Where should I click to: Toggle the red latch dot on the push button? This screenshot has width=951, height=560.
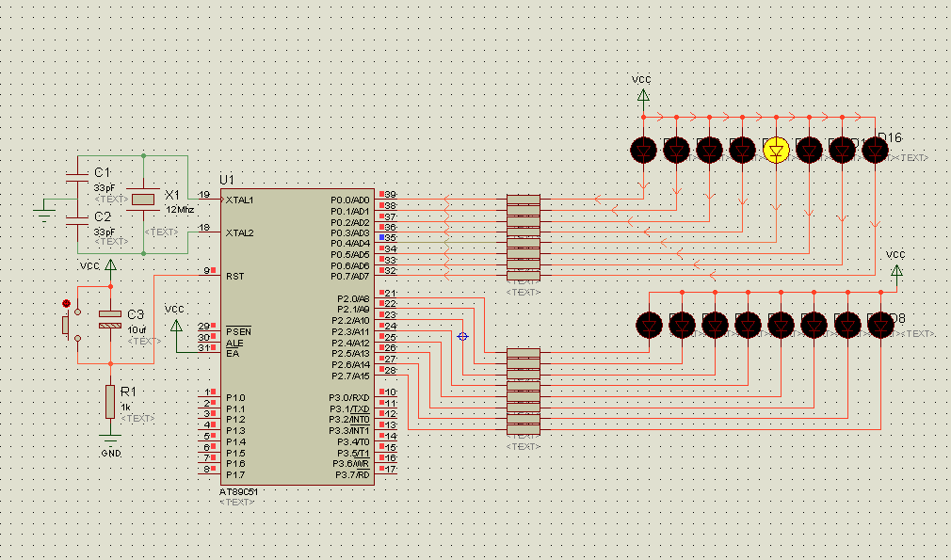point(66,304)
